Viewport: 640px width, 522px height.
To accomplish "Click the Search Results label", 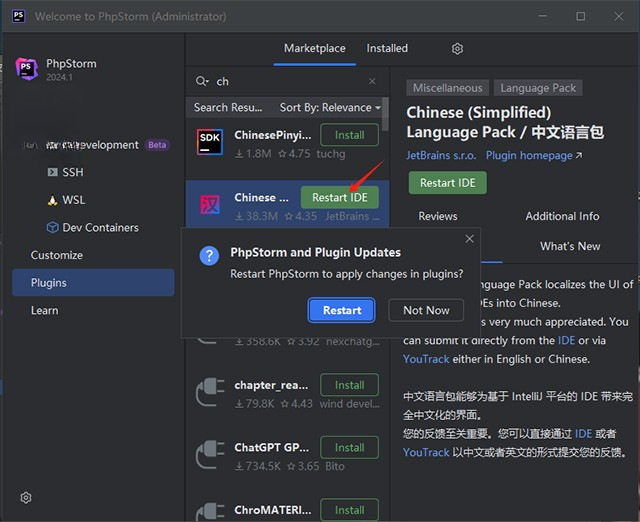I will [228, 107].
